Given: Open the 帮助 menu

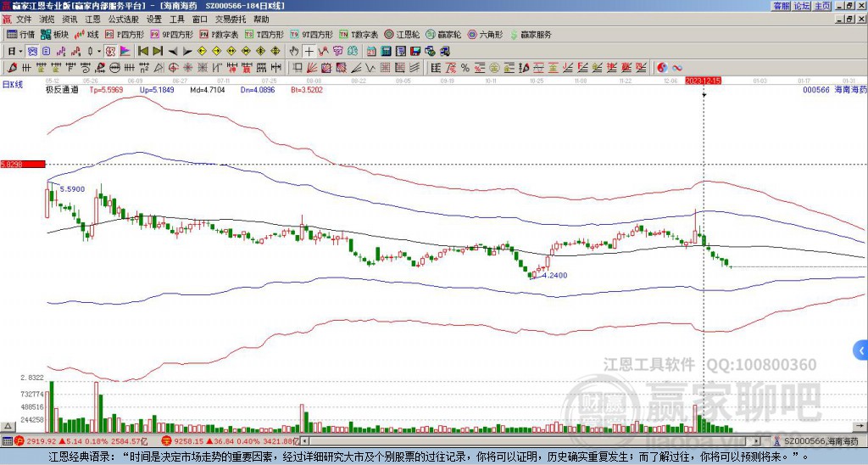Looking at the screenshot, I should click(x=261, y=20).
